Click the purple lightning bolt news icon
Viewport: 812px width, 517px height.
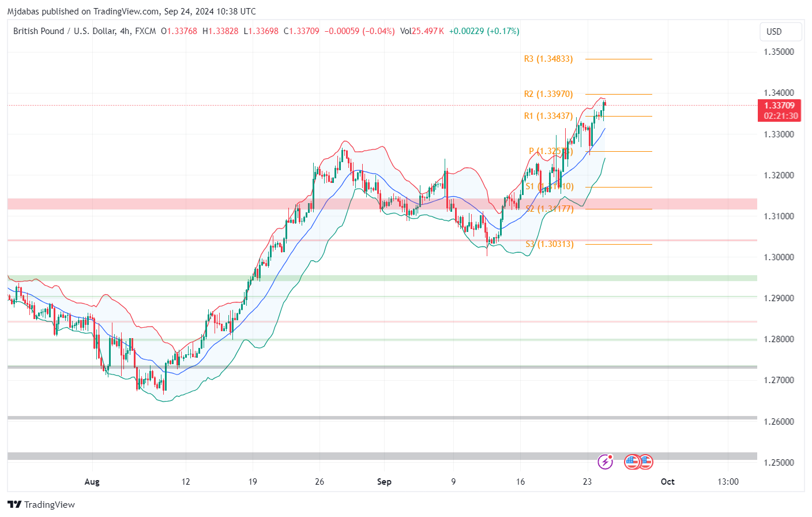[x=605, y=462]
